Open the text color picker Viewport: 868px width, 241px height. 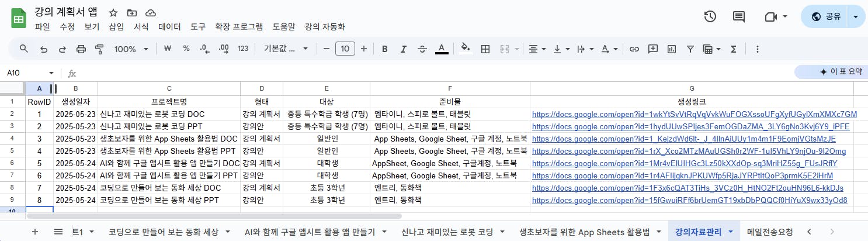442,49
